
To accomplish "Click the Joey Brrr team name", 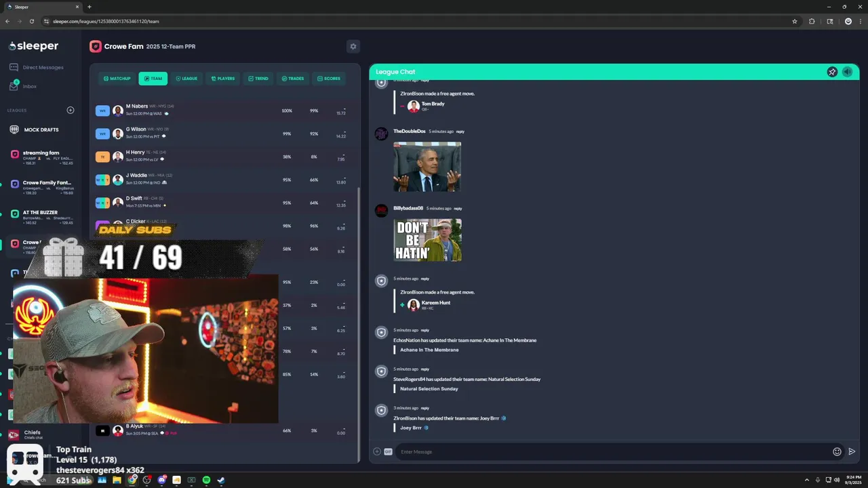I will click(x=414, y=428).
